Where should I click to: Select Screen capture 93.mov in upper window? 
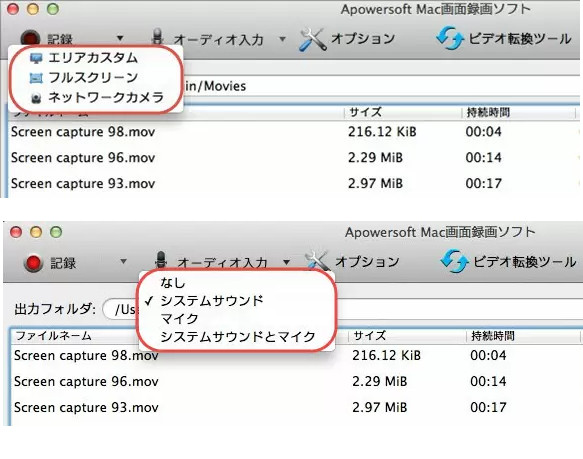pyautogui.click(x=83, y=183)
